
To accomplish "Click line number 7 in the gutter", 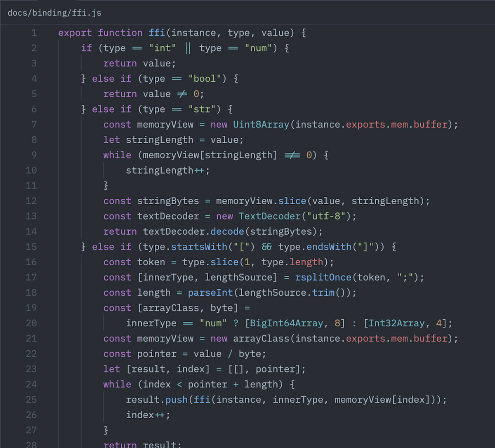I will [34, 124].
